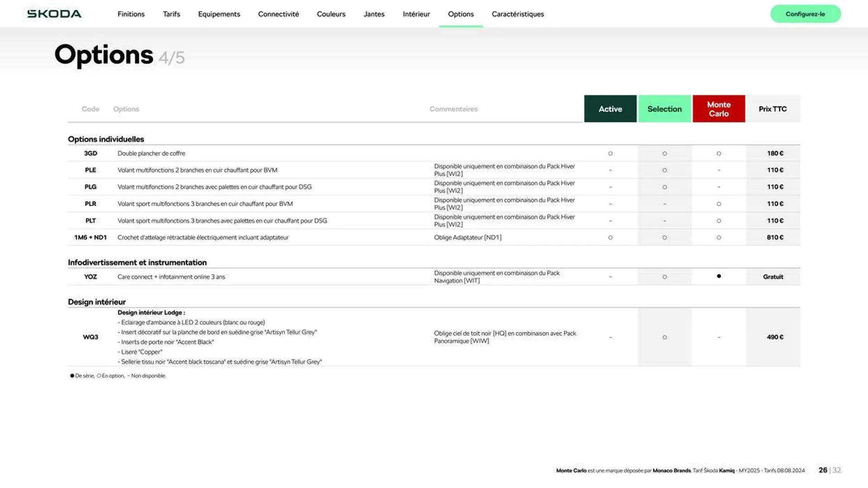
Task: Open the Connectivité section
Action: (x=278, y=13)
